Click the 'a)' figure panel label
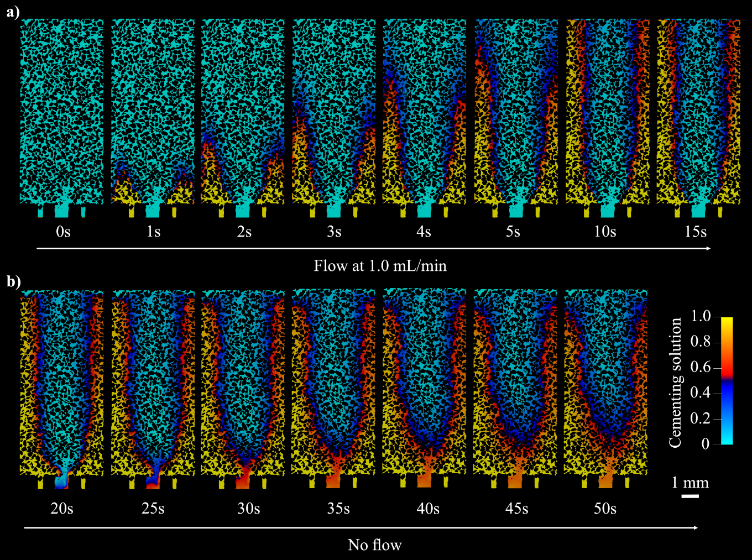This screenshot has height=560, width=752. [x=13, y=12]
